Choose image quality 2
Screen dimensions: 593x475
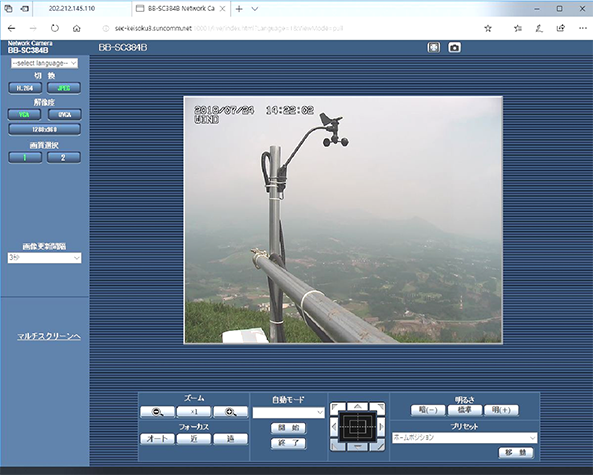tap(64, 157)
